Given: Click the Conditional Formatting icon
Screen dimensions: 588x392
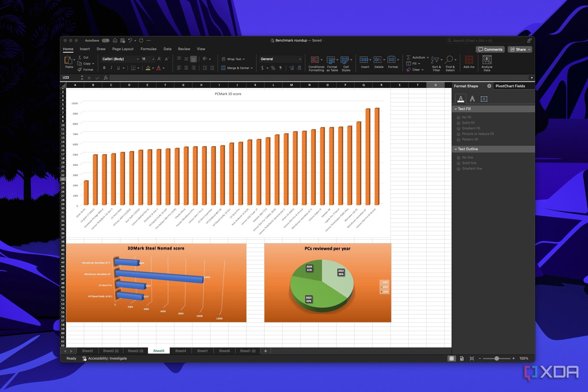Looking at the screenshot, I should pos(315,60).
